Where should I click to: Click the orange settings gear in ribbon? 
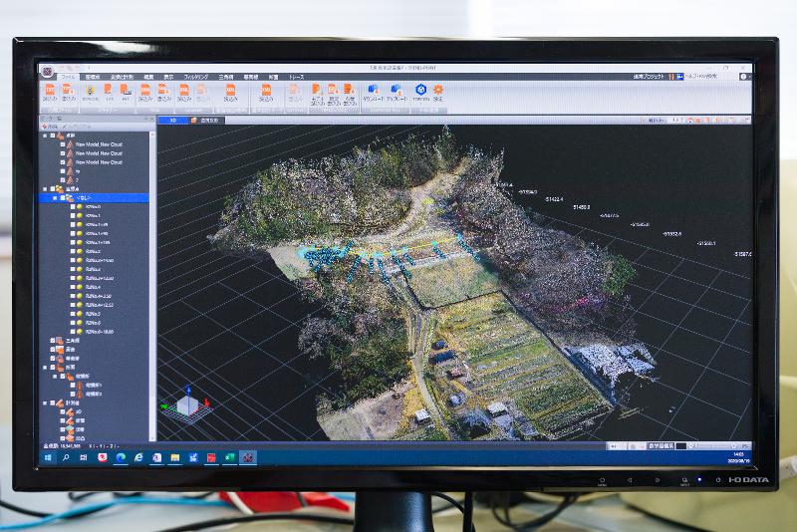point(437,90)
